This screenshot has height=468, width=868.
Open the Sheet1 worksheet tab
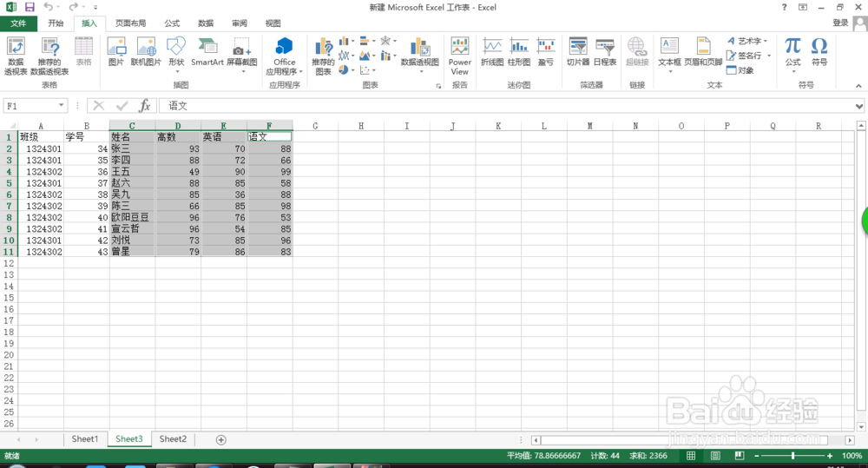click(x=85, y=439)
